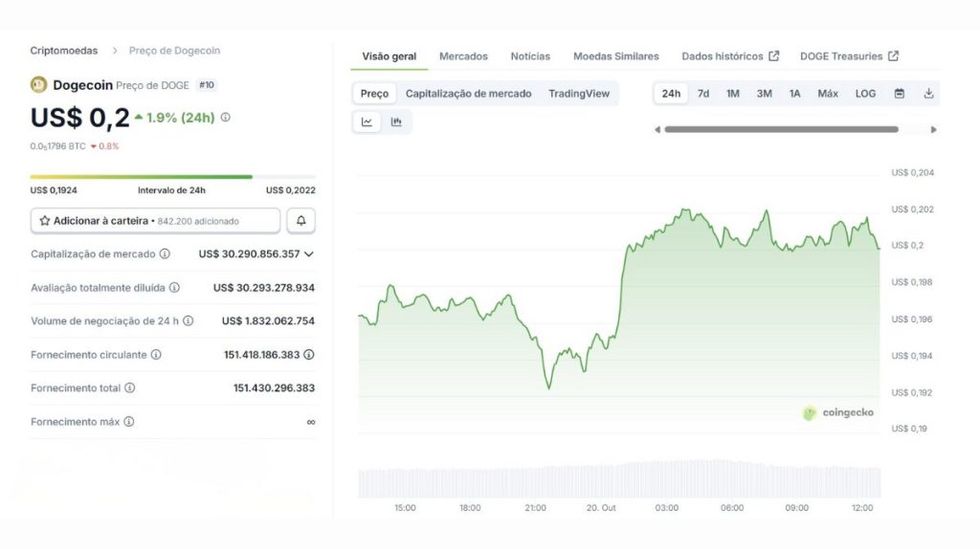
Task: Open the Notícias tab
Action: [530, 56]
